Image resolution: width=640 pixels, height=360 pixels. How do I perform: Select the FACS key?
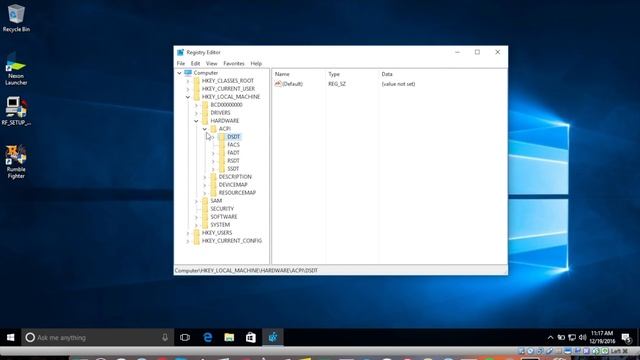(x=233, y=144)
